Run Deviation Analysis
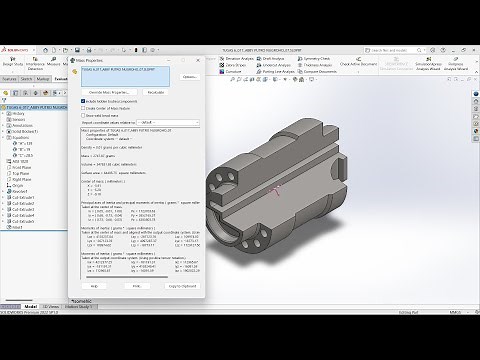The width and height of the screenshot is (480, 360). [x=236, y=59]
